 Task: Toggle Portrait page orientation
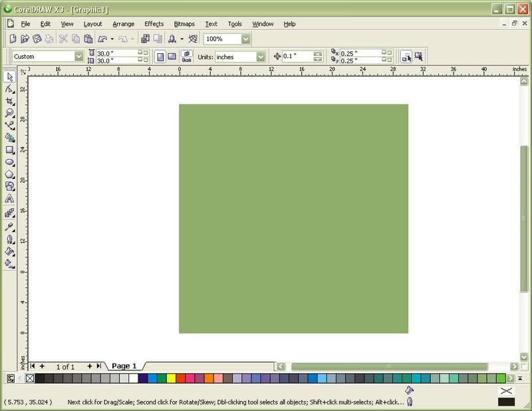tap(160, 57)
